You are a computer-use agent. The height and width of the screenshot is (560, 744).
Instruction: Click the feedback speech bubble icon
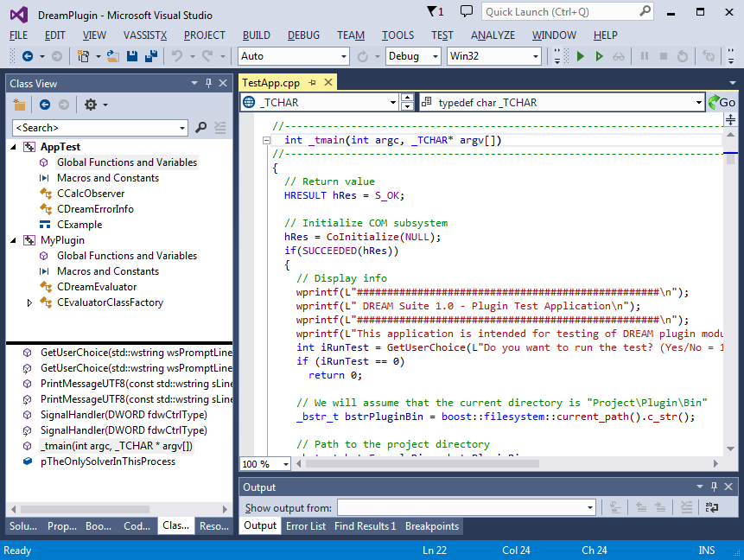click(x=467, y=11)
